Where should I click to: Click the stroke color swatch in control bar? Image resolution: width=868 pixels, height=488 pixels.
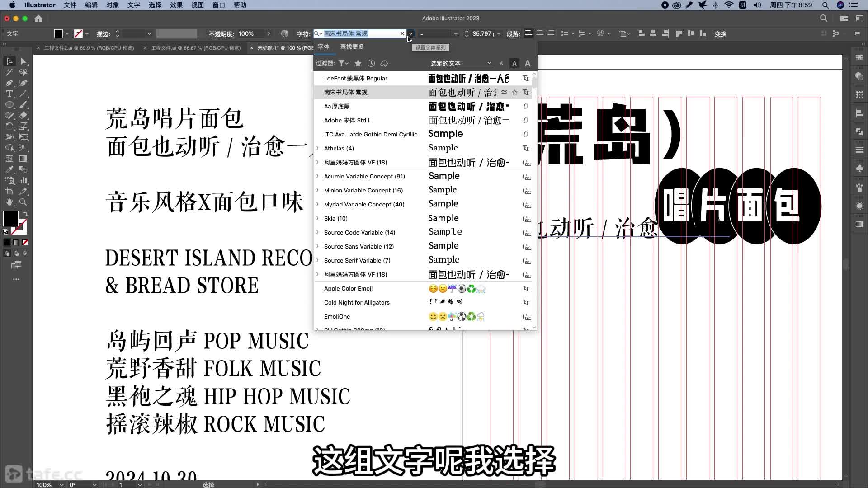click(78, 33)
